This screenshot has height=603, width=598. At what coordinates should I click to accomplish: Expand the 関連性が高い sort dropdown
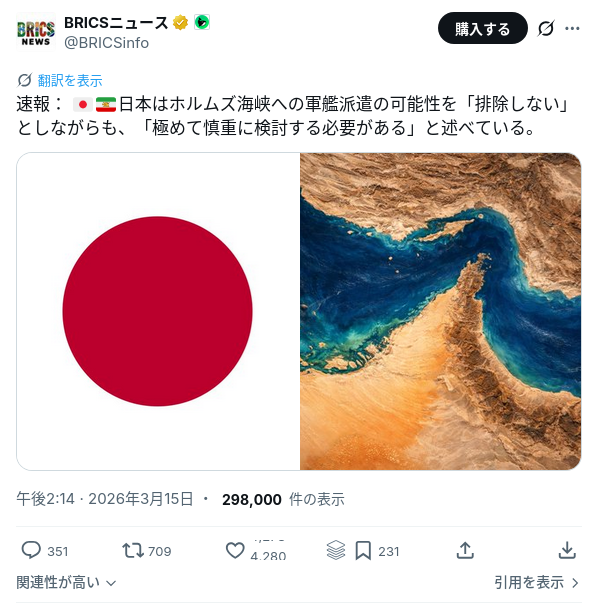66,583
